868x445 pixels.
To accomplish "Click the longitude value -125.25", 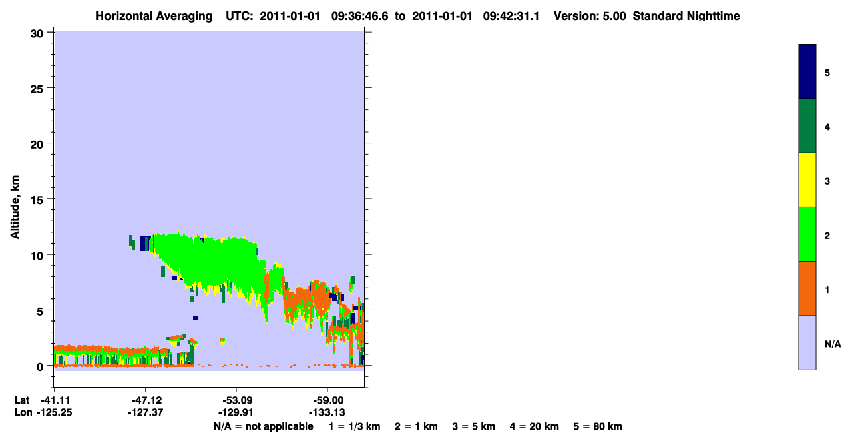I will [54, 413].
